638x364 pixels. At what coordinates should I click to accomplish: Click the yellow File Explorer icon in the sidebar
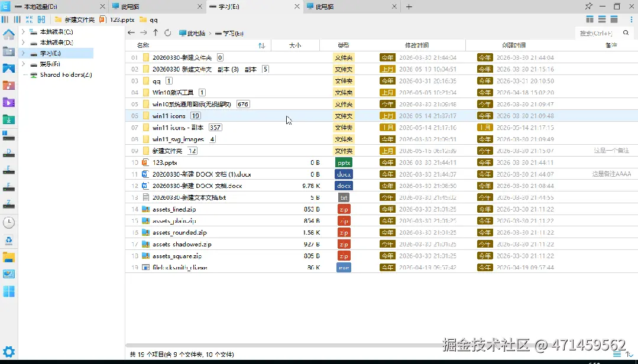coord(8,257)
